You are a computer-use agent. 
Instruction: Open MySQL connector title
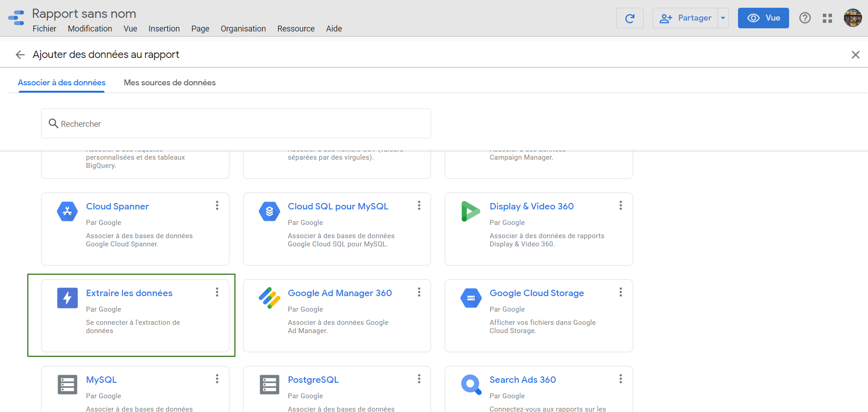pyautogui.click(x=101, y=380)
